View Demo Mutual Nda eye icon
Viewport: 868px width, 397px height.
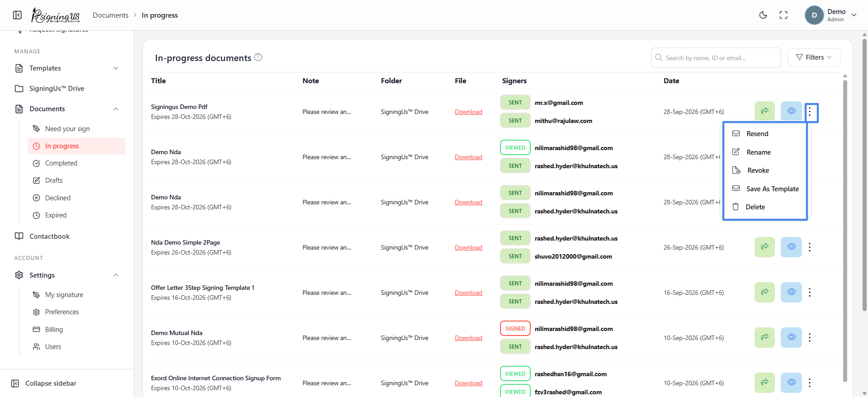[791, 337]
